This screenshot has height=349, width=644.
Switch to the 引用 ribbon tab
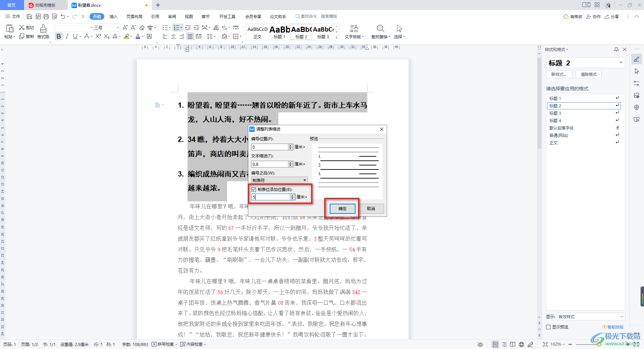[x=155, y=16]
